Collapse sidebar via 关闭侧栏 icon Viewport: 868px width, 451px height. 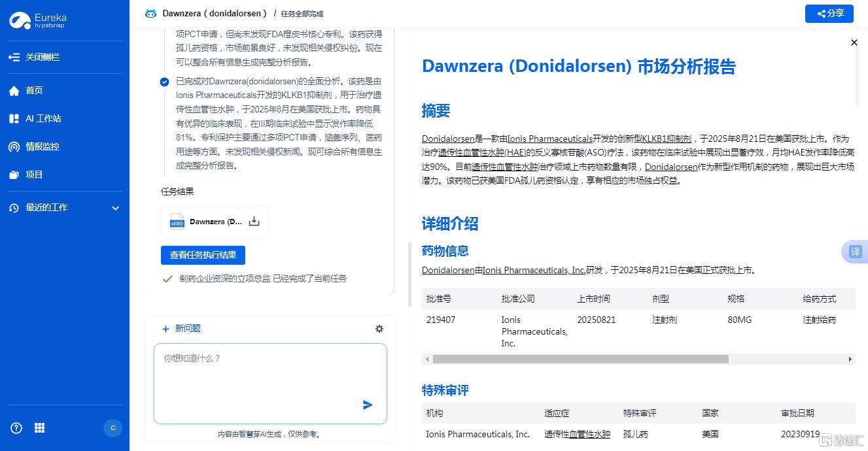pyautogui.click(x=14, y=57)
